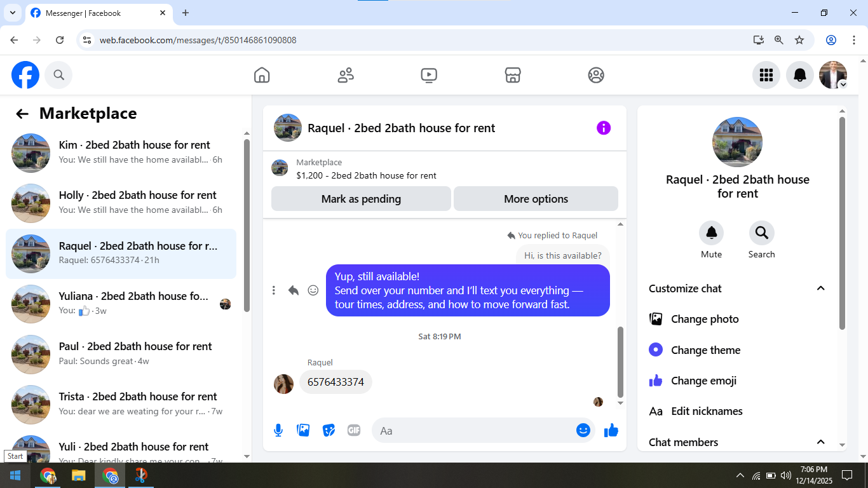Reply to the message with the arrow icon
The image size is (868, 488).
coord(293,290)
